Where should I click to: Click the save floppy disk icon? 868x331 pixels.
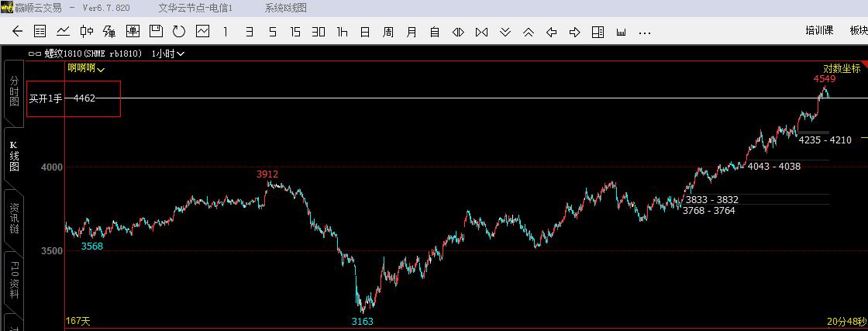pos(156,32)
